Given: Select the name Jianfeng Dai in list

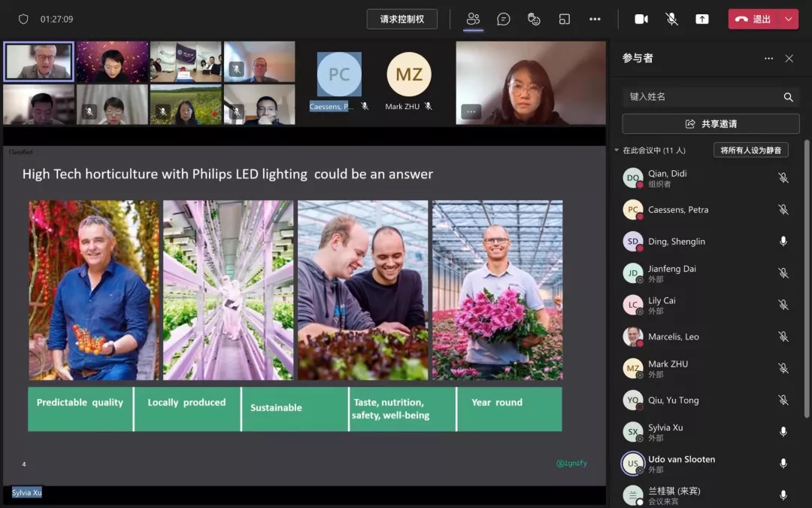Looking at the screenshot, I should pyautogui.click(x=672, y=269).
